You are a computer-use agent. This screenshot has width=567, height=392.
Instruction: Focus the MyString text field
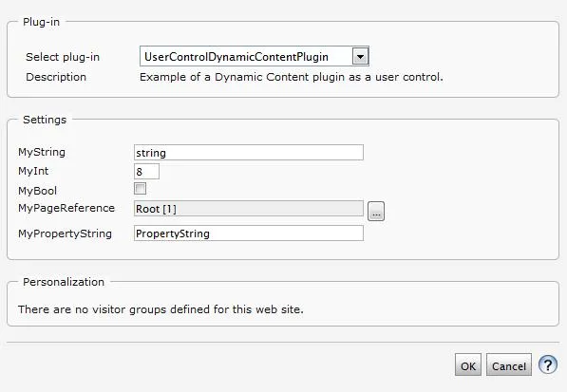[249, 153]
